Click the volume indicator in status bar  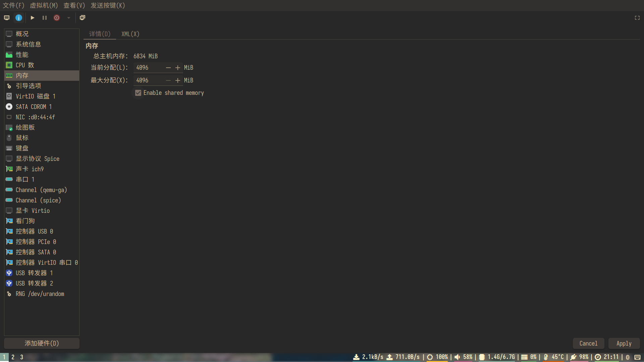click(464, 357)
